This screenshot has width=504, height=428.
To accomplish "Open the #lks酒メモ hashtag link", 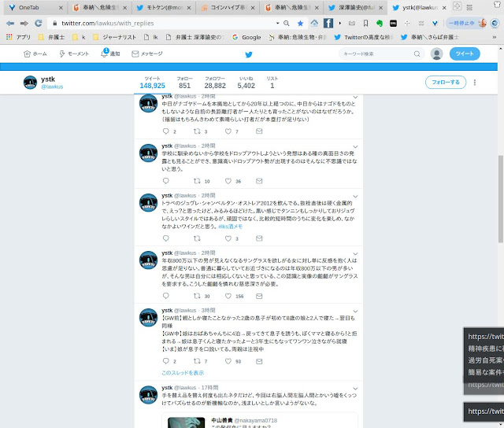I will (230, 227).
